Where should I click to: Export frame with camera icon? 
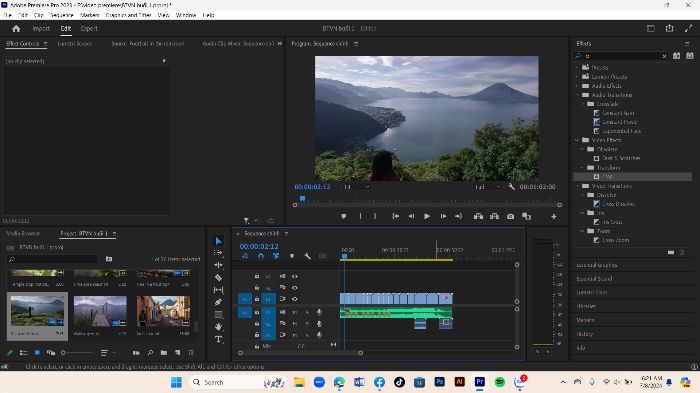click(x=510, y=216)
